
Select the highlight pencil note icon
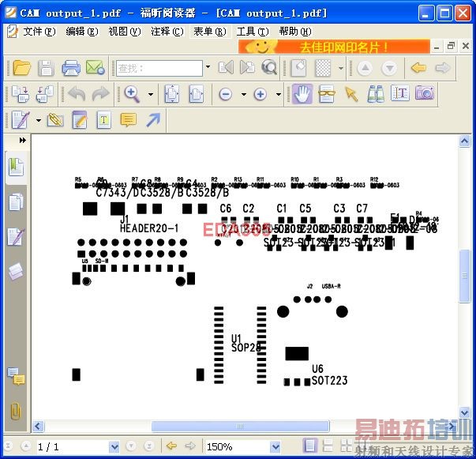(80, 119)
